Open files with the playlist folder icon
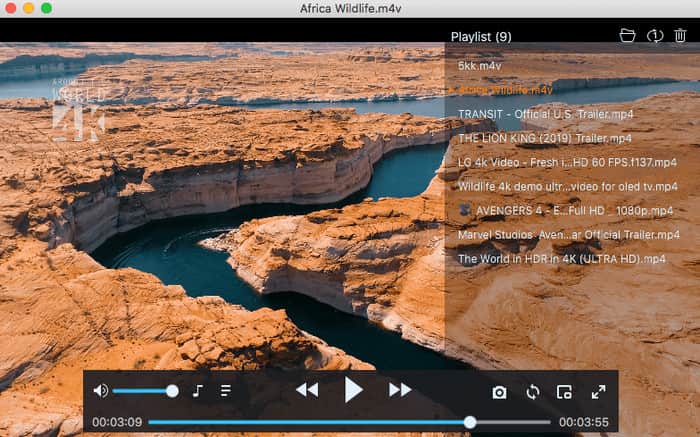 tap(627, 35)
